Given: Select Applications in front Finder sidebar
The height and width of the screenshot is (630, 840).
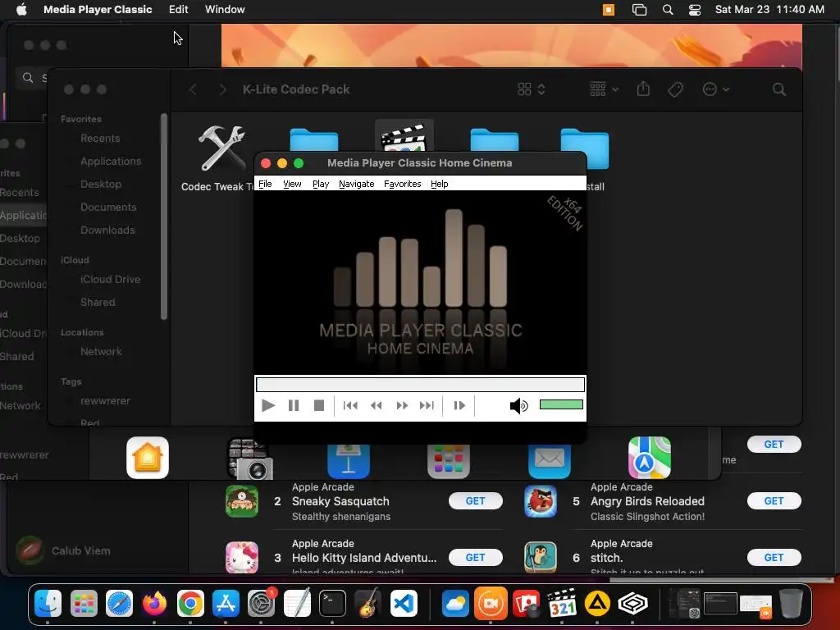Looking at the screenshot, I should pos(111,162).
